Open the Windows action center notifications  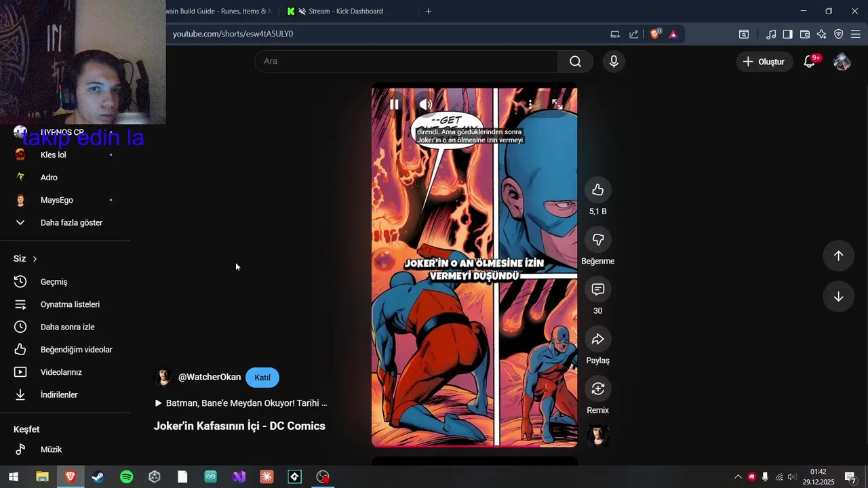850,477
